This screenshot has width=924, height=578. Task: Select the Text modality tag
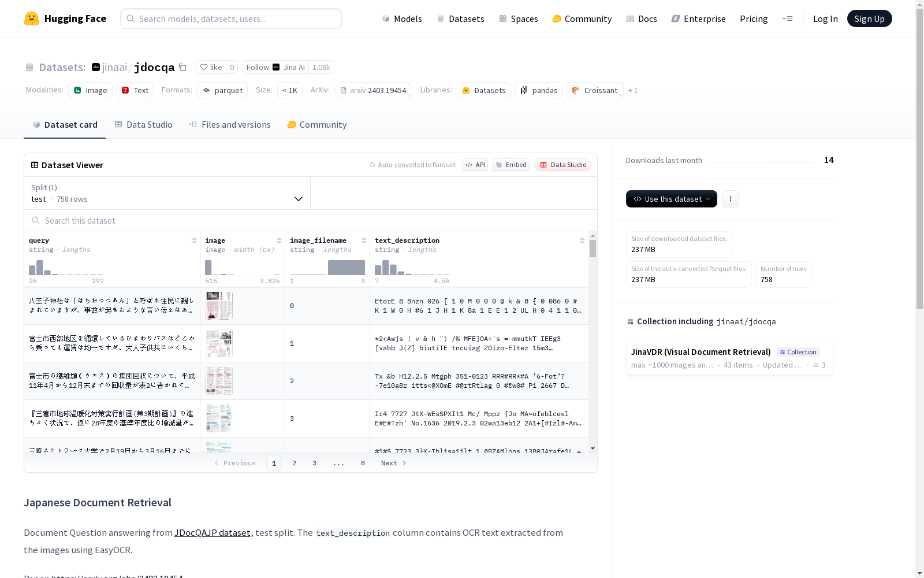(135, 90)
